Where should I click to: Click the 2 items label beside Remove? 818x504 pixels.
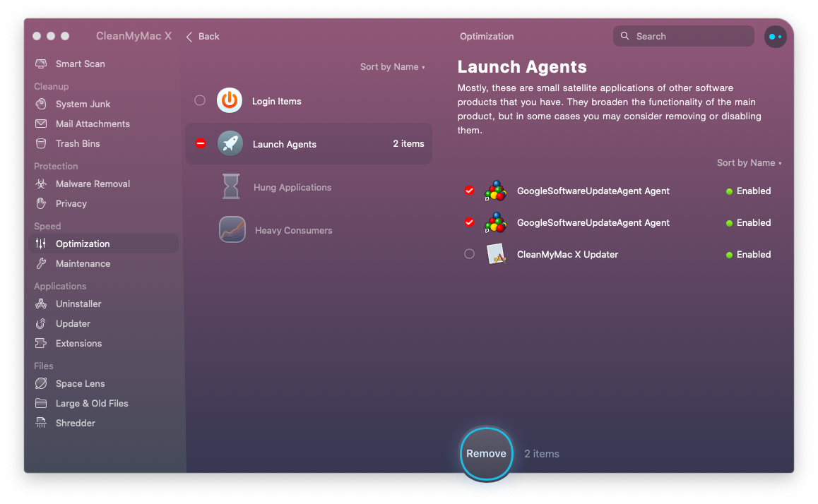[x=542, y=454]
